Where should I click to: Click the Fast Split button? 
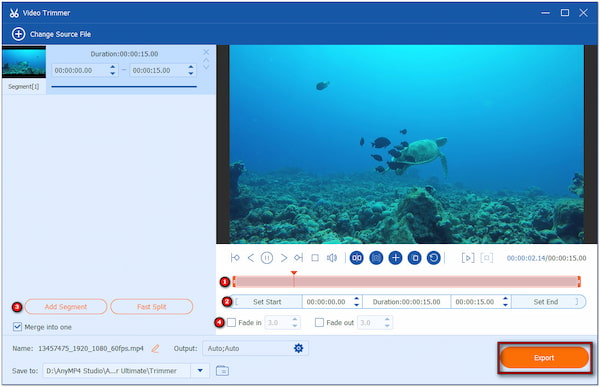pyautogui.click(x=152, y=307)
